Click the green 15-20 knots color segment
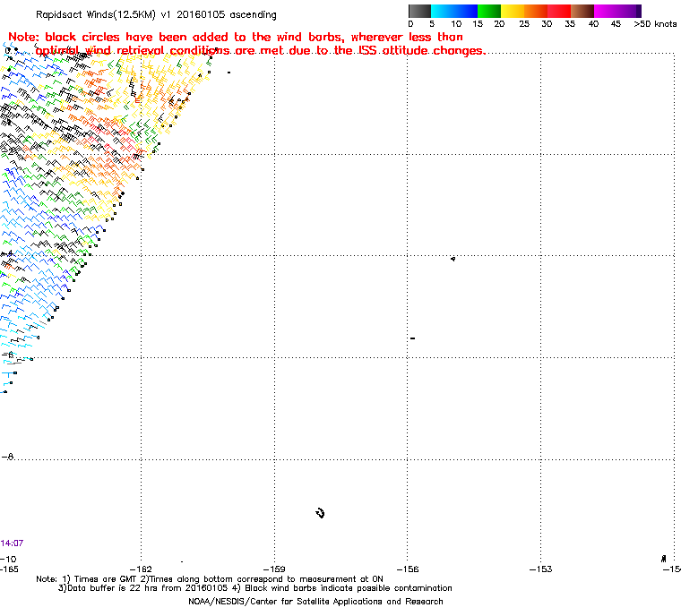This screenshot has width=681, height=616. [489, 11]
